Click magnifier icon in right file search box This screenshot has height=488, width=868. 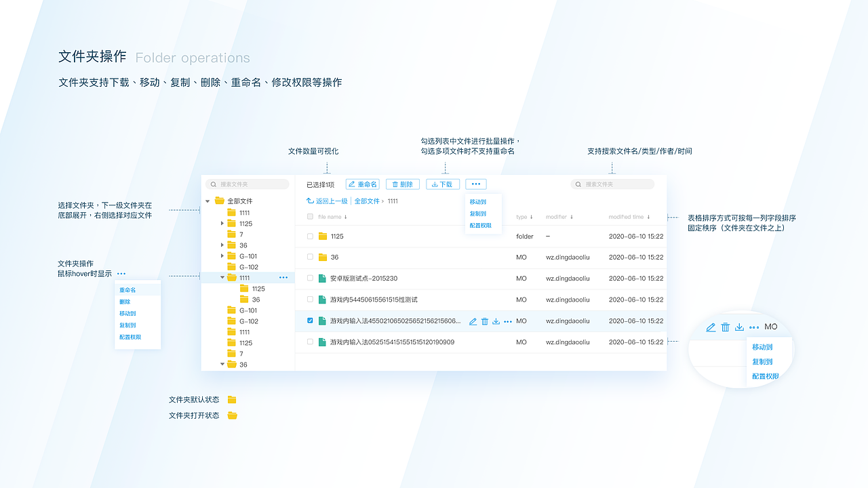579,184
